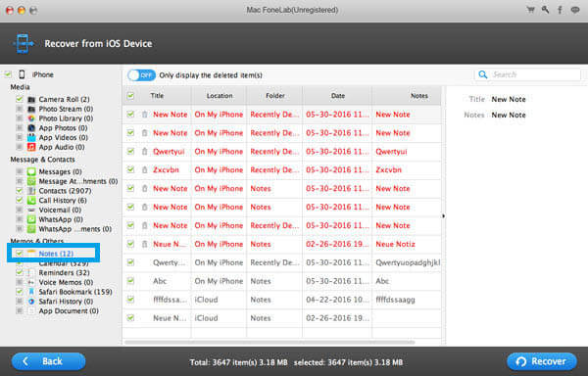The width and height of the screenshot is (588, 376).
Task: Uncheck the Contacts (2907) checkbox
Action: click(x=20, y=191)
